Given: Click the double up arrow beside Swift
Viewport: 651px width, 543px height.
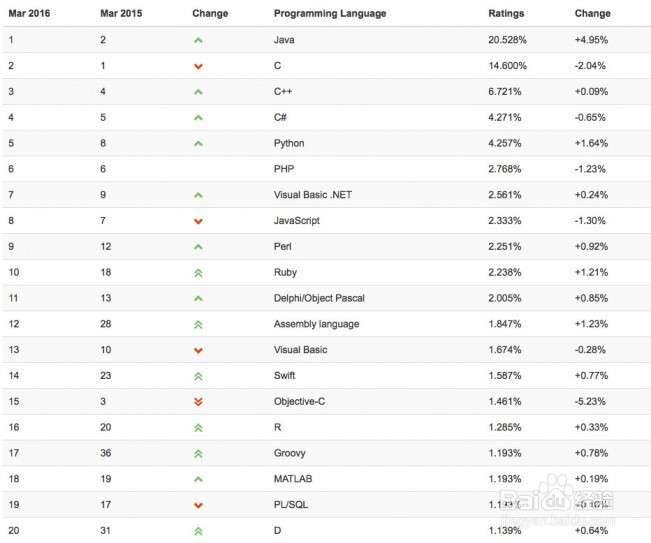Looking at the screenshot, I should [x=198, y=376].
